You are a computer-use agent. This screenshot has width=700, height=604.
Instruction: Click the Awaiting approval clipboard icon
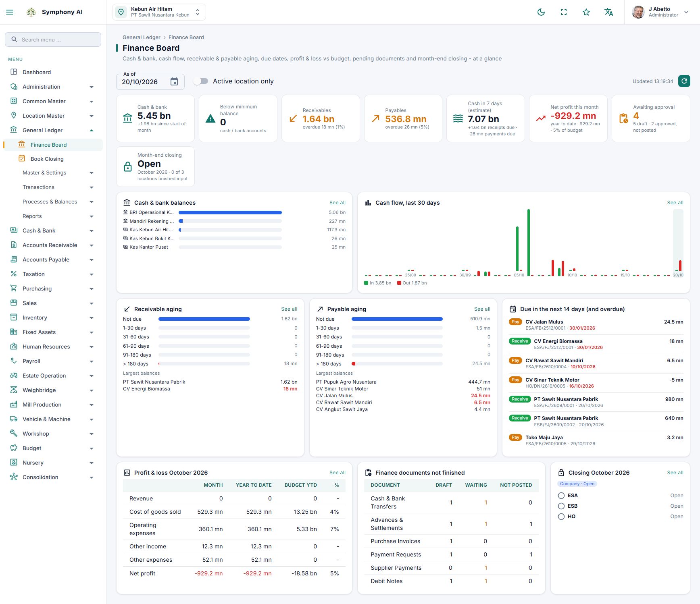[x=623, y=118]
